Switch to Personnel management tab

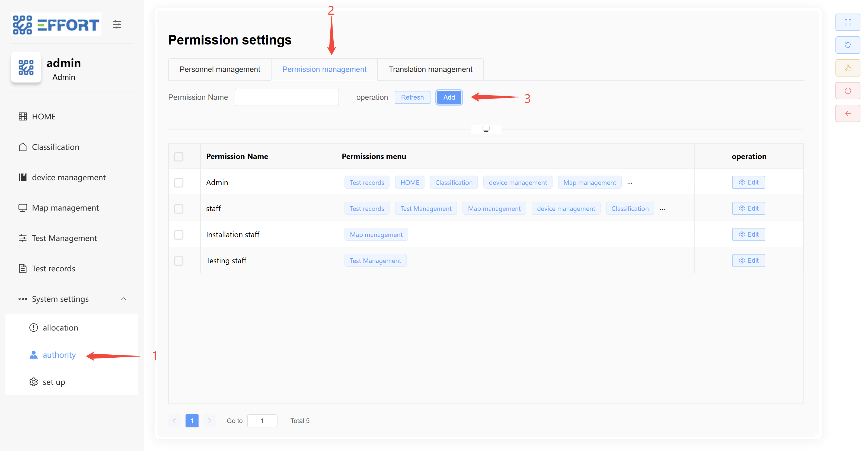tap(220, 69)
